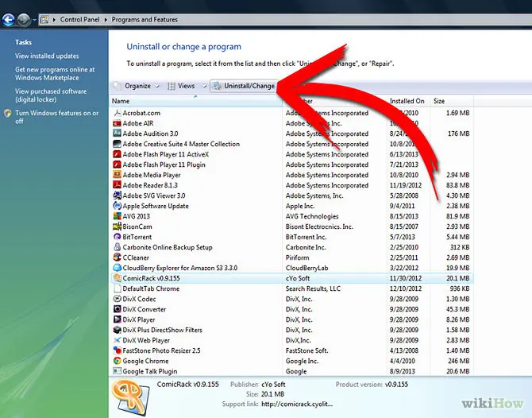532x418 pixels.
Task: Select the DefaultTab Chrome row
Action: pyautogui.click(x=291, y=288)
